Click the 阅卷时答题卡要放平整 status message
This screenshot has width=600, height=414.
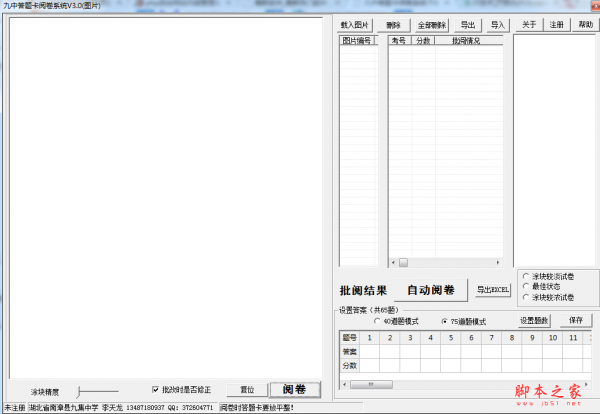[x=257, y=408]
